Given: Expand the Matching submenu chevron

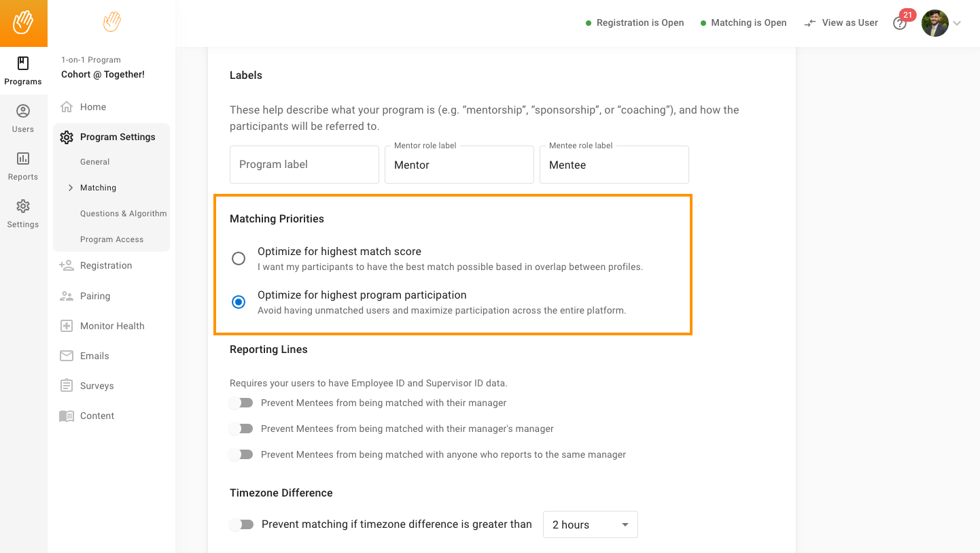Looking at the screenshot, I should click(71, 188).
